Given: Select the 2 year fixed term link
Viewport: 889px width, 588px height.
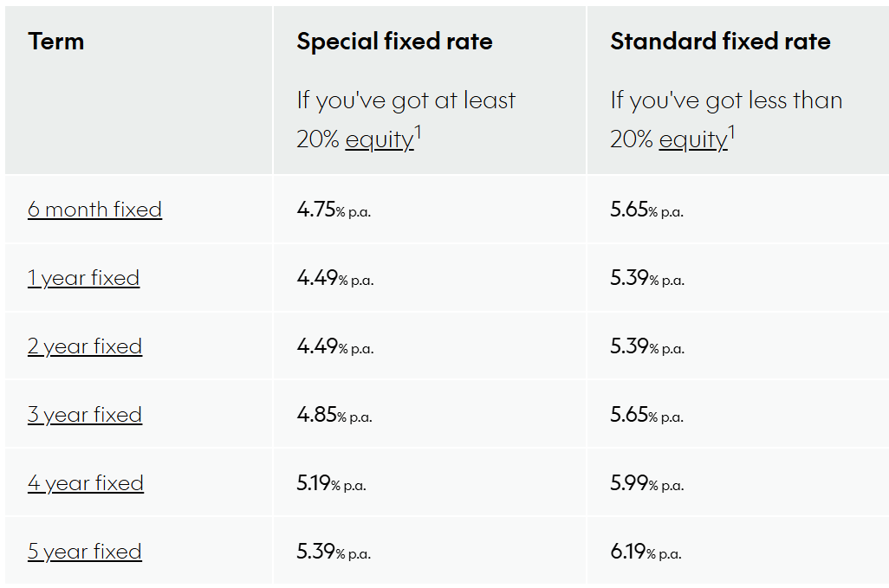Looking at the screenshot, I should coord(85,346).
